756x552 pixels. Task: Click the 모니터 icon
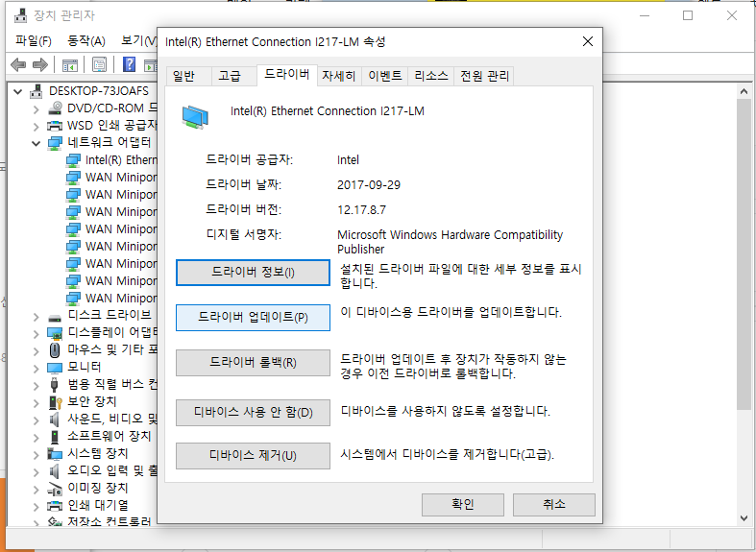point(55,368)
